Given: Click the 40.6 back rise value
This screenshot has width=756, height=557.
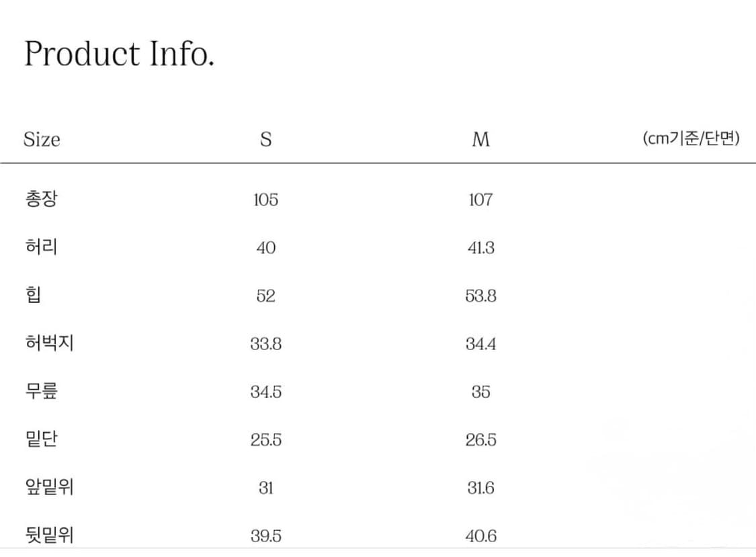Looking at the screenshot, I should point(480,536).
